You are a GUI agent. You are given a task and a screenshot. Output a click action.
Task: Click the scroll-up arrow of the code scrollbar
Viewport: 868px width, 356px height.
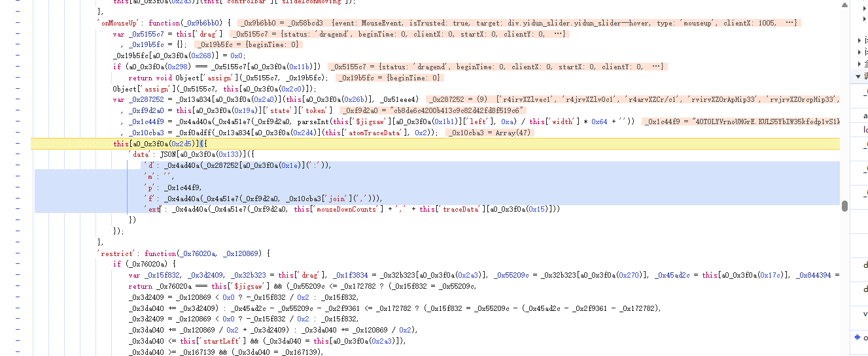pyautogui.click(x=844, y=5)
